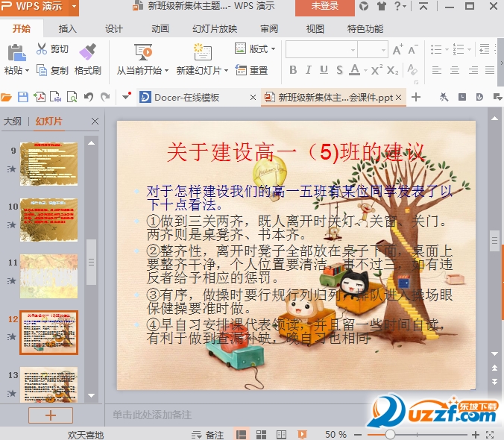Switch to 大纲 outline pane tab
This screenshot has width=504, height=440.
[13, 122]
